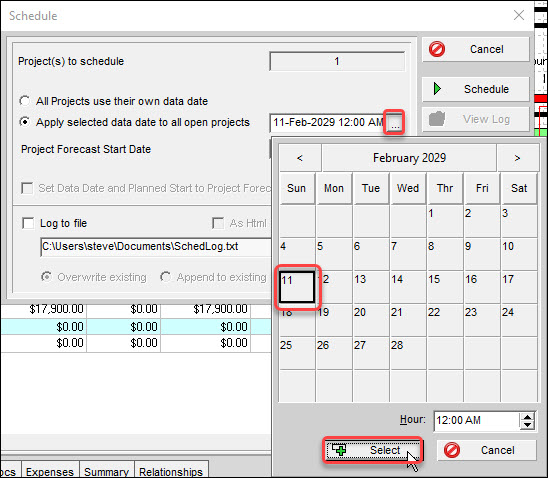
Task: Select All Projects use their own data date
Action: [x=24, y=101]
